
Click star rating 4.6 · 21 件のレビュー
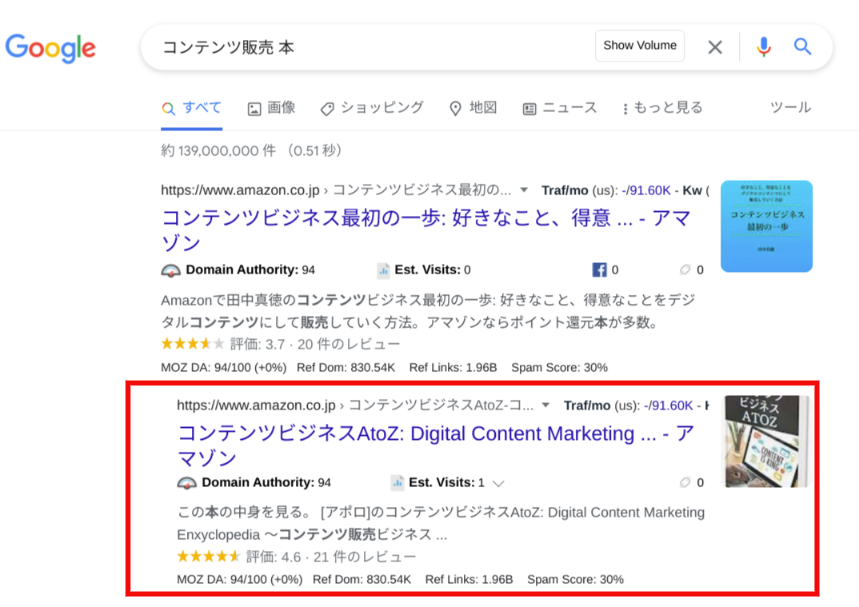pyautogui.click(x=296, y=557)
